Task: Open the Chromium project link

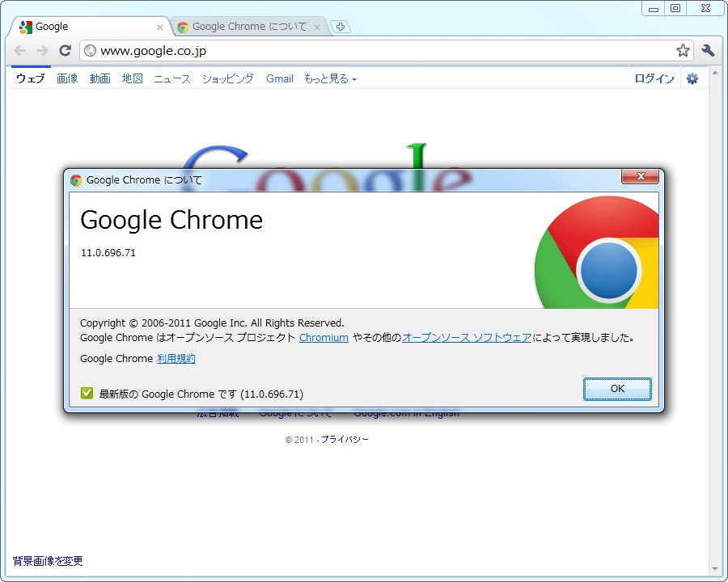Action: (324, 338)
